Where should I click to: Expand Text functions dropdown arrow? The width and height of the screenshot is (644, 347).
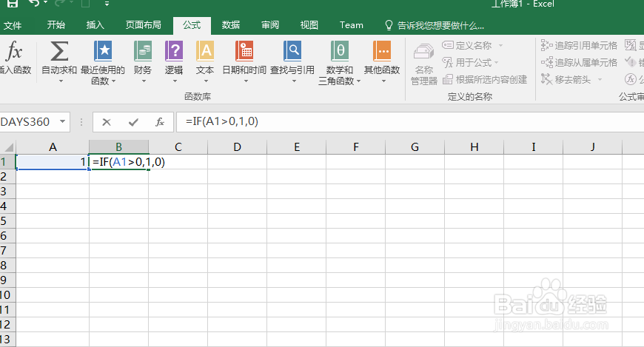pos(206,81)
